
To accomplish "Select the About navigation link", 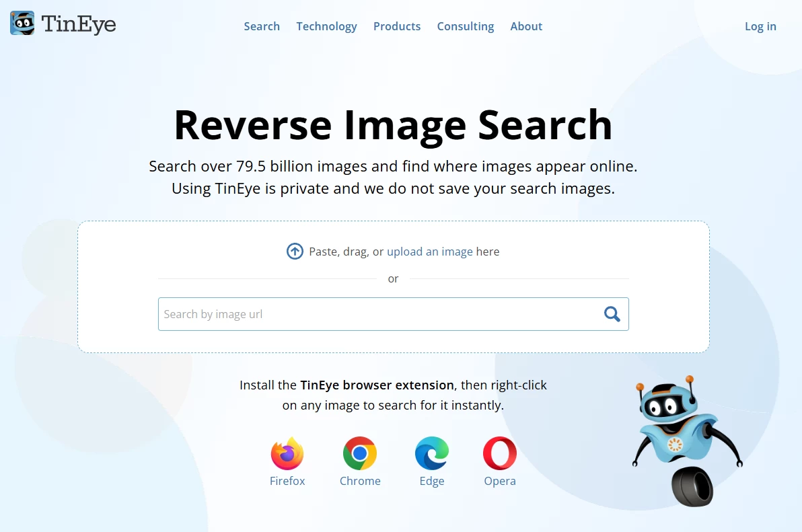I will [x=526, y=27].
